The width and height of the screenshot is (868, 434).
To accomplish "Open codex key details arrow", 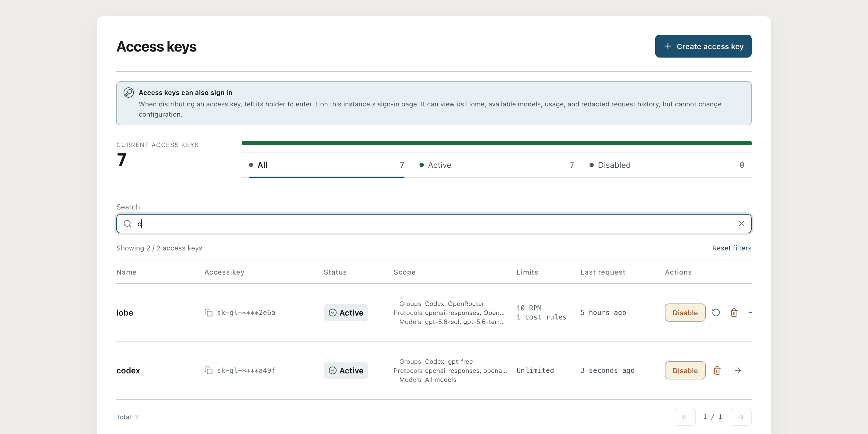I will pyautogui.click(x=737, y=371).
